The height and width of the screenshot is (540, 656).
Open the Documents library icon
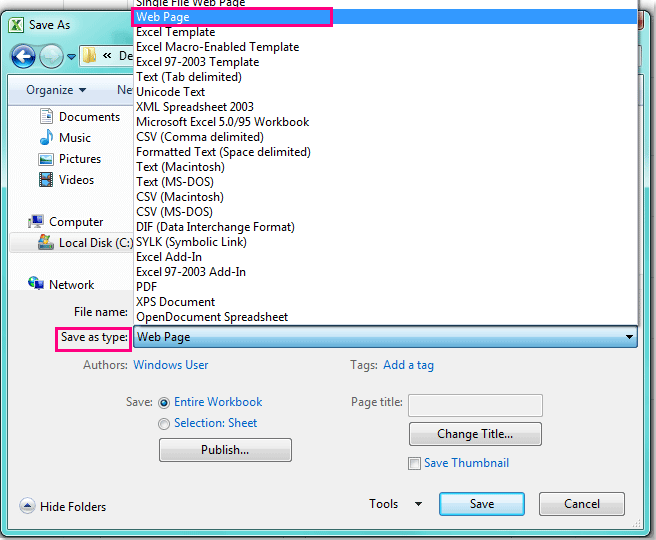click(46, 117)
